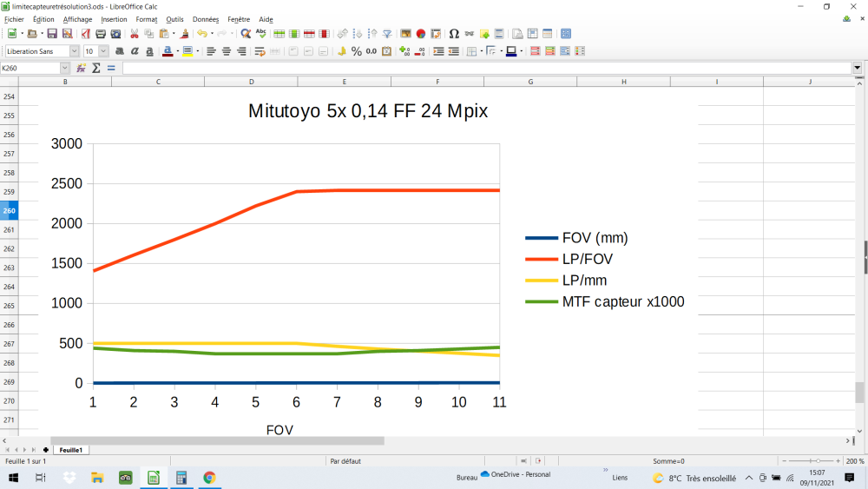Viewport: 868px width, 489px height.
Task: Click the Undo arrow icon
Action: pos(201,34)
